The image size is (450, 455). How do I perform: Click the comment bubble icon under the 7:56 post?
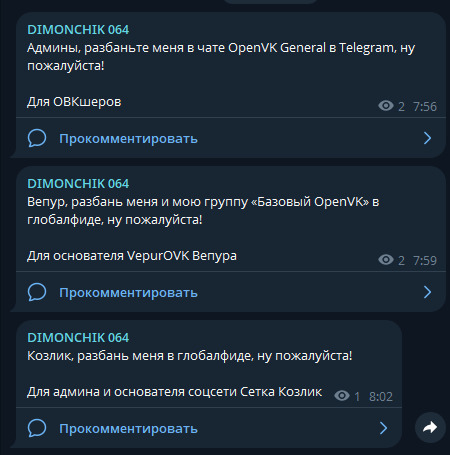pyautogui.click(x=37, y=138)
